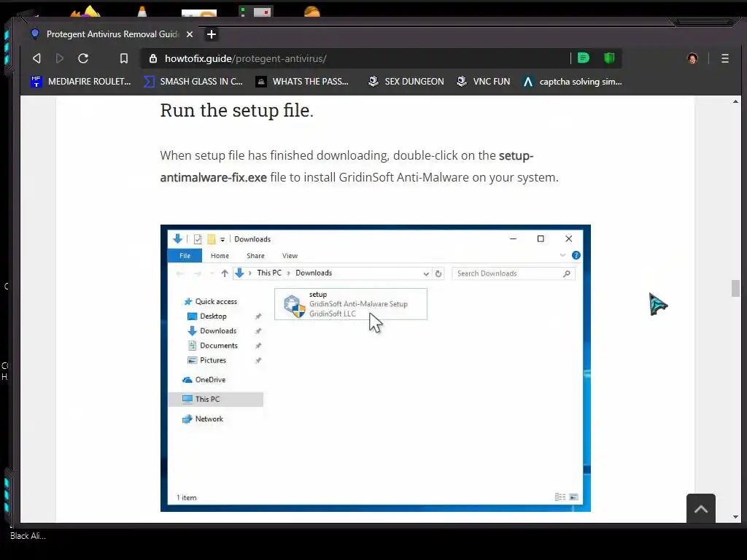Open the WHATS THE PASS... bookmark
The width and height of the screenshot is (747, 560).
302,82
